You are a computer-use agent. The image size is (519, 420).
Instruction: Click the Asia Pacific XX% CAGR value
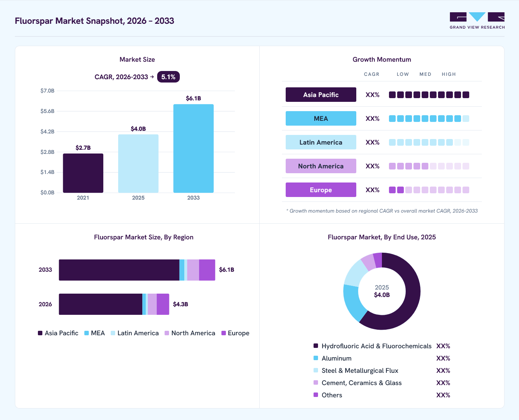373,95
